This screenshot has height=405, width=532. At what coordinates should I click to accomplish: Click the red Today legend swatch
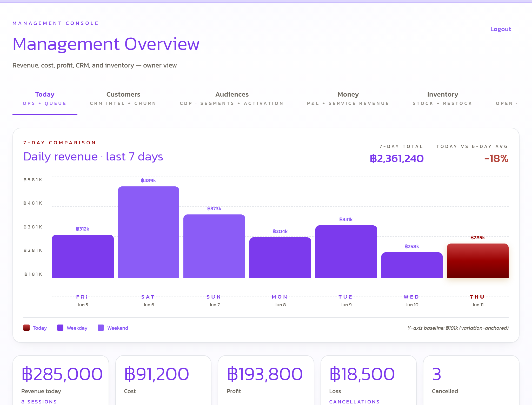point(26,328)
